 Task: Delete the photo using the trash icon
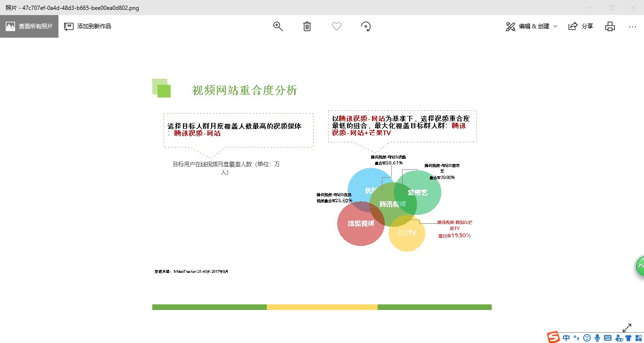pyautogui.click(x=307, y=26)
